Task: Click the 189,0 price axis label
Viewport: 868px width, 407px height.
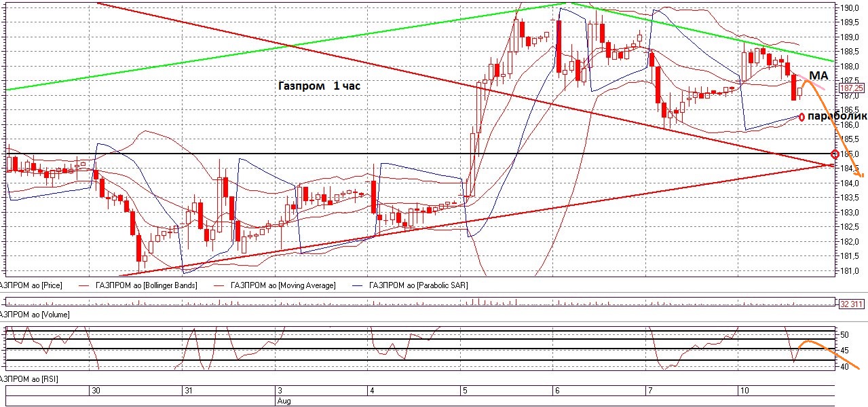Action: [x=850, y=37]
